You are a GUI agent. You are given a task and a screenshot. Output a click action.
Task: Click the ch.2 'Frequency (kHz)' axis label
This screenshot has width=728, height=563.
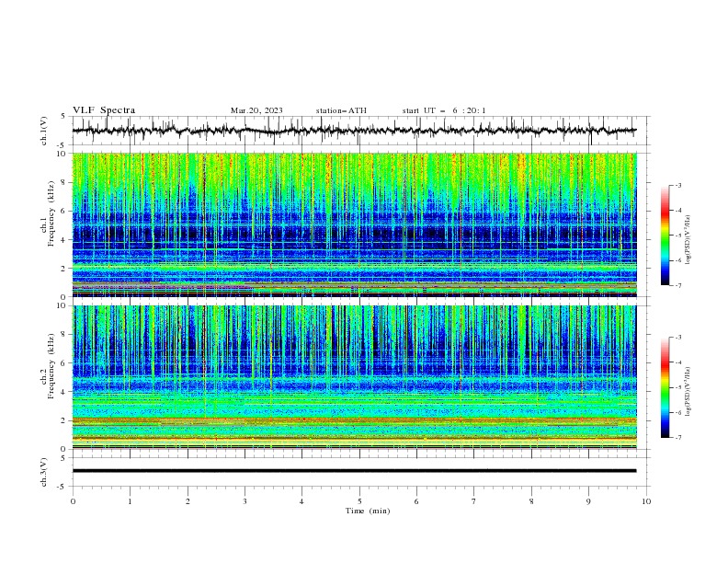(x=51, y=366)
